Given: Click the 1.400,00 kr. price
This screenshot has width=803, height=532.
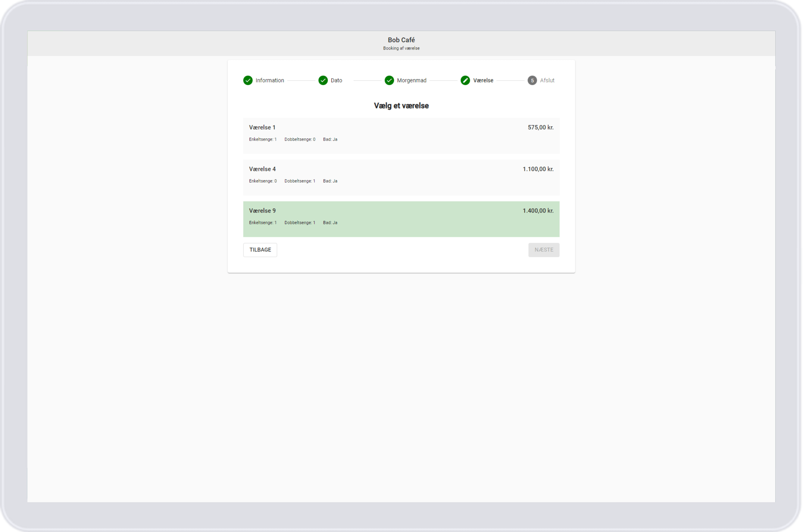Looking at the screenshot, I should coord(538,211).
